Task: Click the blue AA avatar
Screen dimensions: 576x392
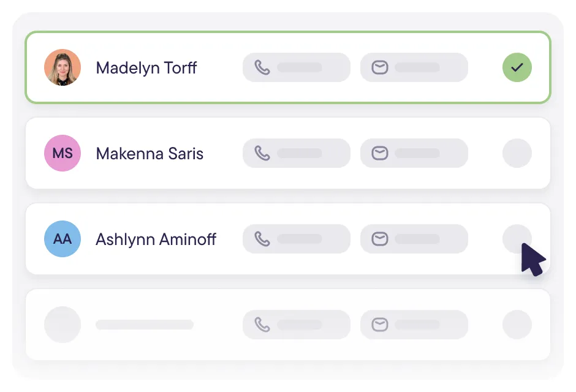Action: coord(63,239)
